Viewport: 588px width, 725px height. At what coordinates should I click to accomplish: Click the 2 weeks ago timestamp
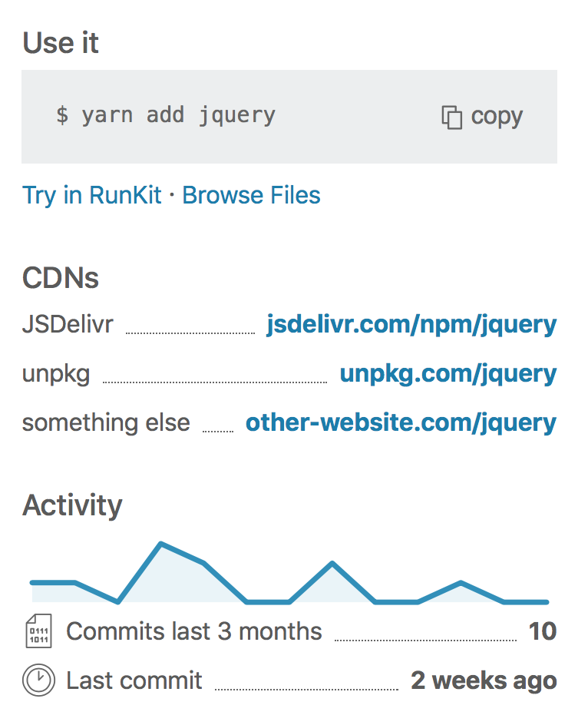(x=484, y=680)
